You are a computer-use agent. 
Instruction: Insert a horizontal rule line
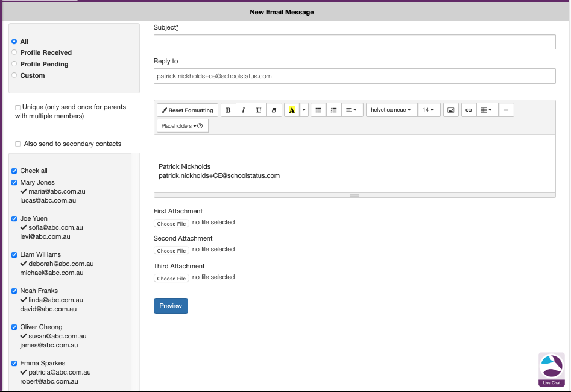(506, 110)
